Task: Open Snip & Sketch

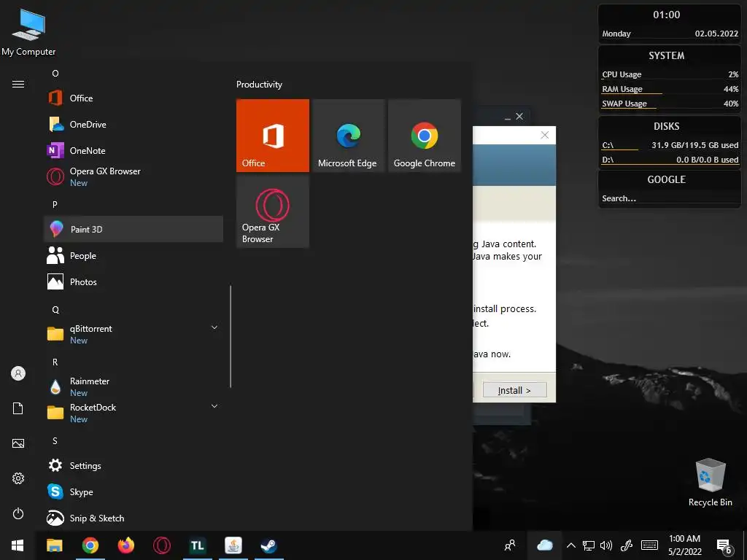Action: pos(133,518)
